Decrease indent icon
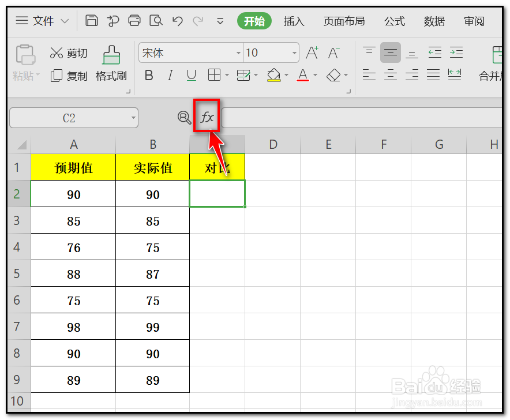 click(x=435, y=52)
